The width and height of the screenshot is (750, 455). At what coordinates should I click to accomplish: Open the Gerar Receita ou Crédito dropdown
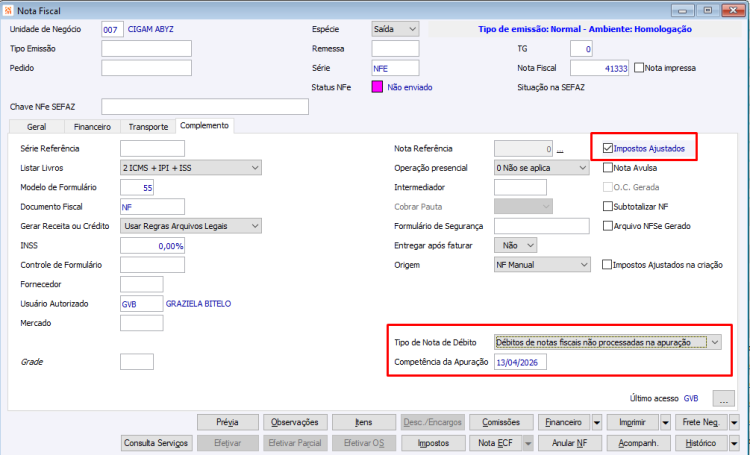[x=191, y=226]
